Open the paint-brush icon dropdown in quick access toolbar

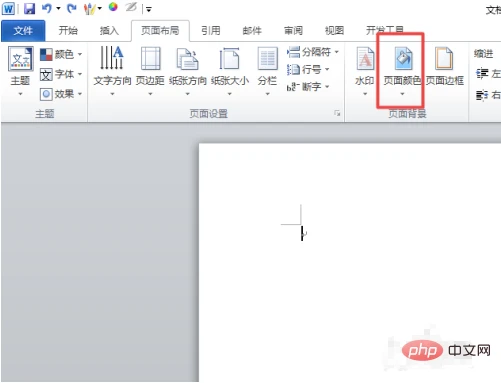coord(99,9)
